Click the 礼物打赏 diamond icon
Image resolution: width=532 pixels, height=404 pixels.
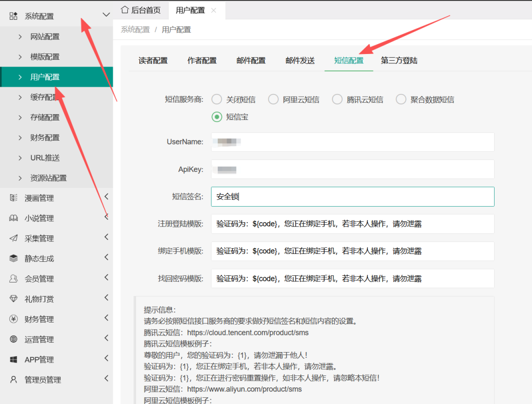point(14,299)
